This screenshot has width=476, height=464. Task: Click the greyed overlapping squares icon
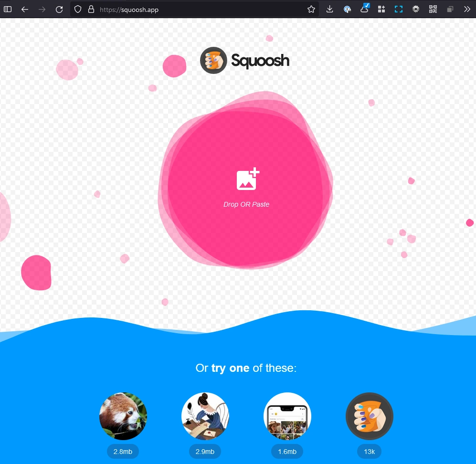click(x=450, y=10)
